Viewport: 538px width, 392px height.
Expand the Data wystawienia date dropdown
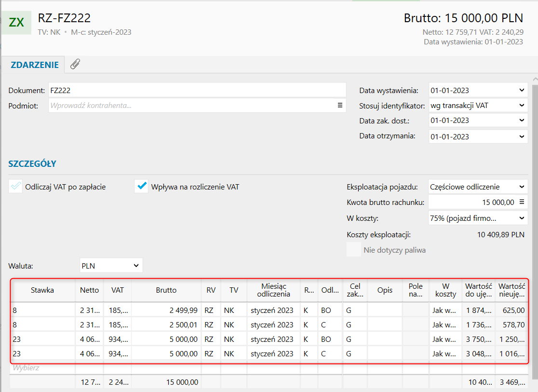tap(521, 90)
